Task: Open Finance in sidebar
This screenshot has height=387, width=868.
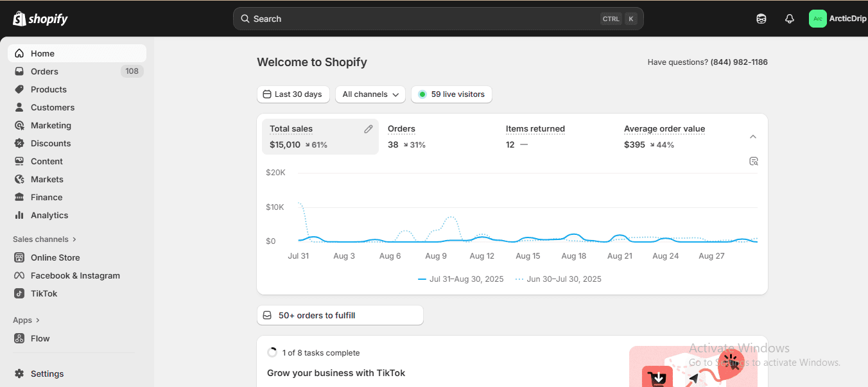Action: (x=77, y=197)
